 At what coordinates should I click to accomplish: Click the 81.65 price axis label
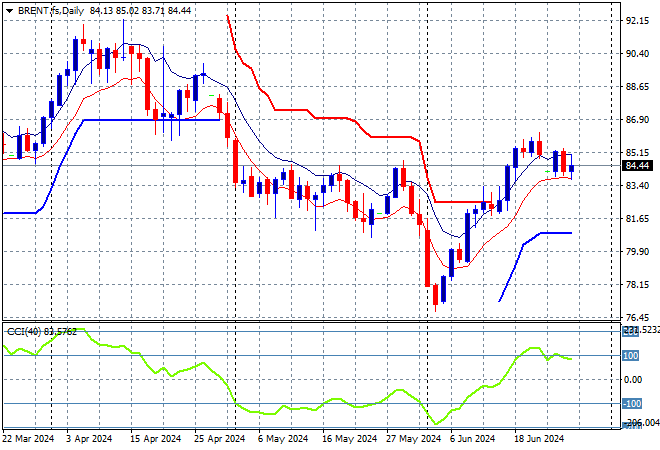coord(637,218)
